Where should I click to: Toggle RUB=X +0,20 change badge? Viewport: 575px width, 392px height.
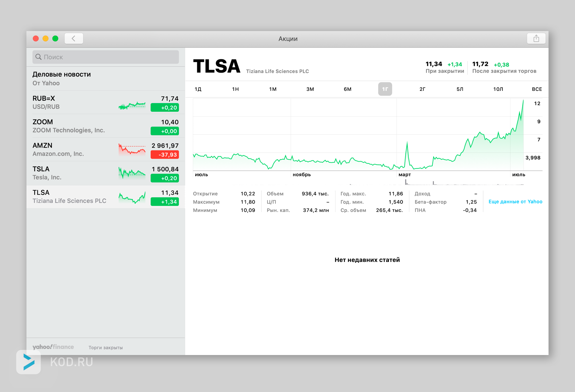tap(165, 108)
